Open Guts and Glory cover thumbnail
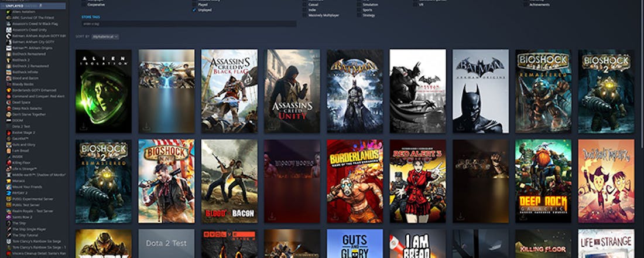 click(x=355, y=243)
